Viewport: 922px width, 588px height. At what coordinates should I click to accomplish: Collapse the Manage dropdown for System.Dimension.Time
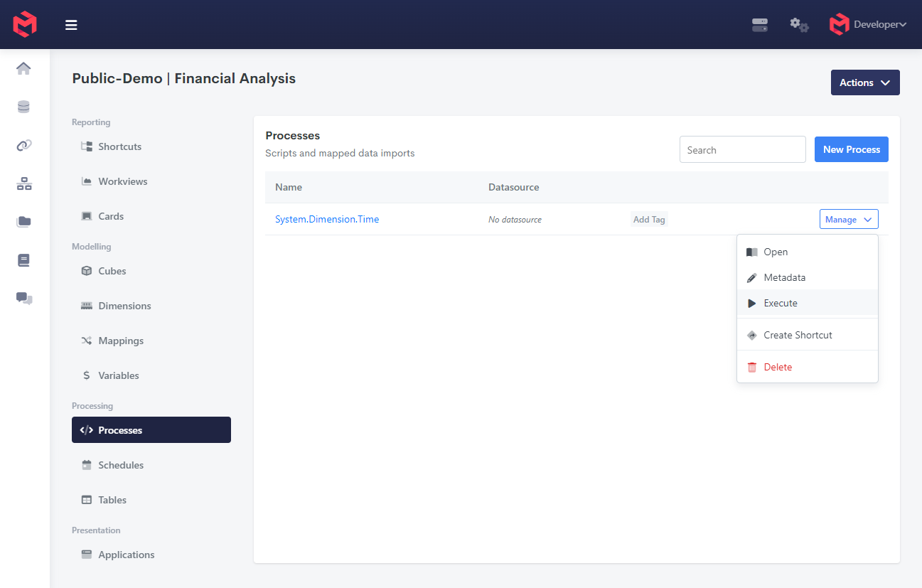[848, 220]
